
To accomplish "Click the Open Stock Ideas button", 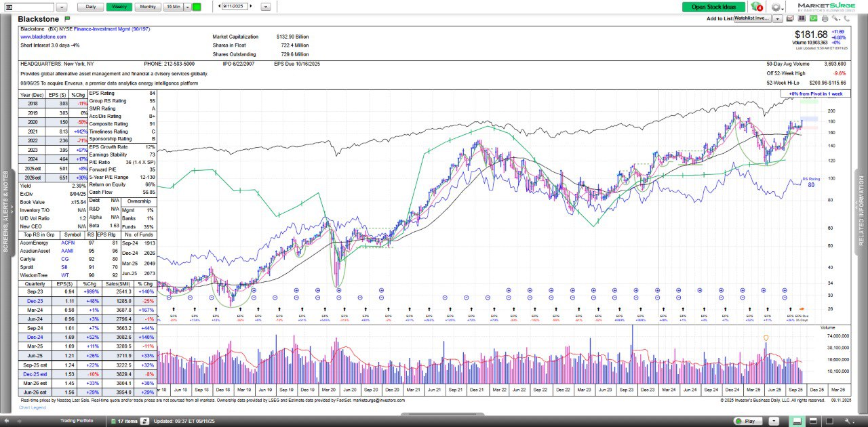I will click(x=713, y=7).
